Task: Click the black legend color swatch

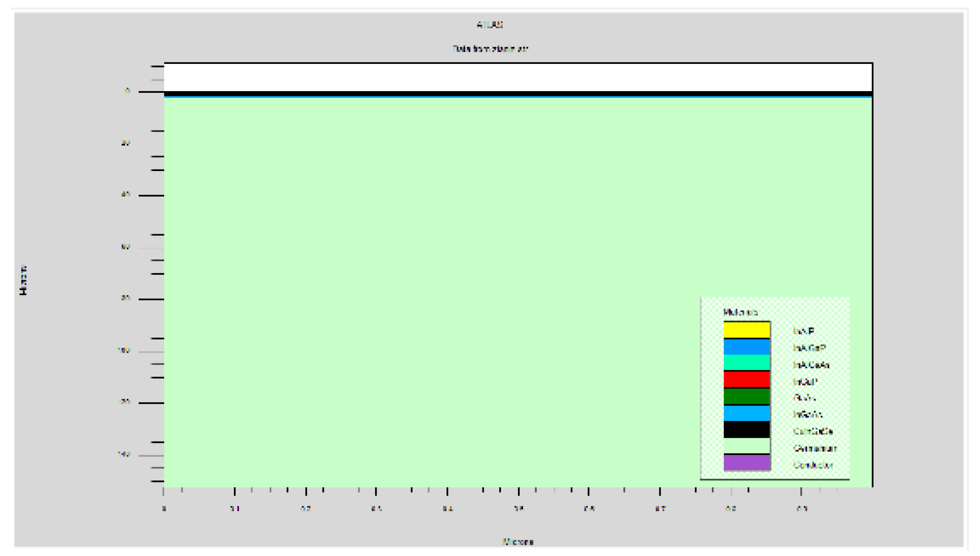Action: click(747, 430)
